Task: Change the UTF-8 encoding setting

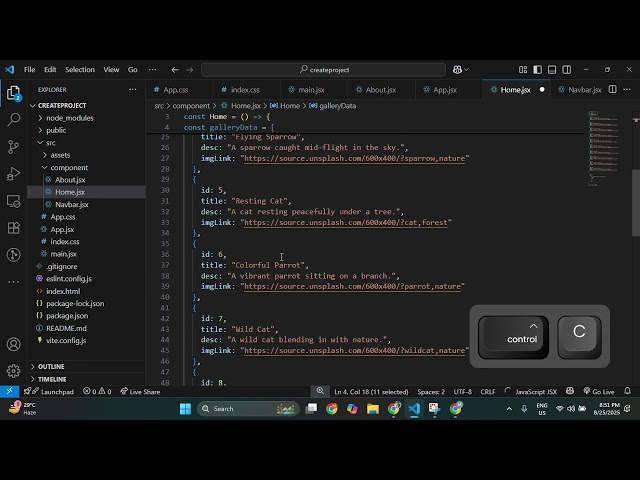Action: (462, 392)
